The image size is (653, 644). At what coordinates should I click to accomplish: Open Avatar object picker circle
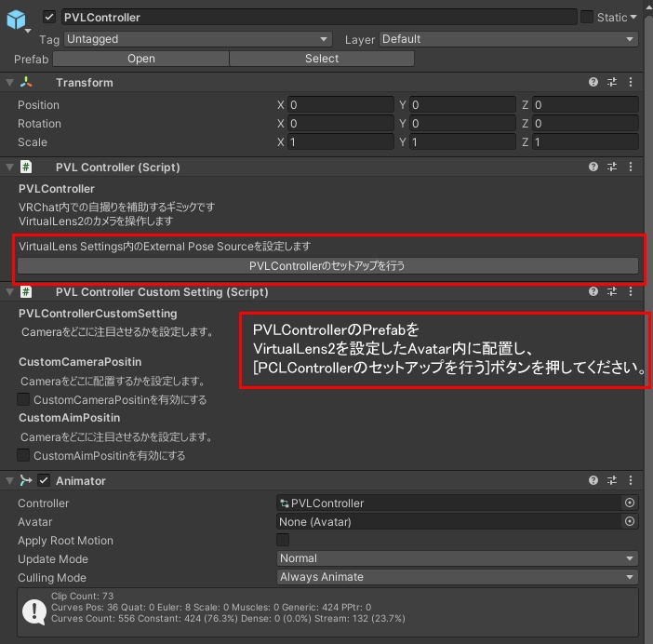tap(630, 521)
